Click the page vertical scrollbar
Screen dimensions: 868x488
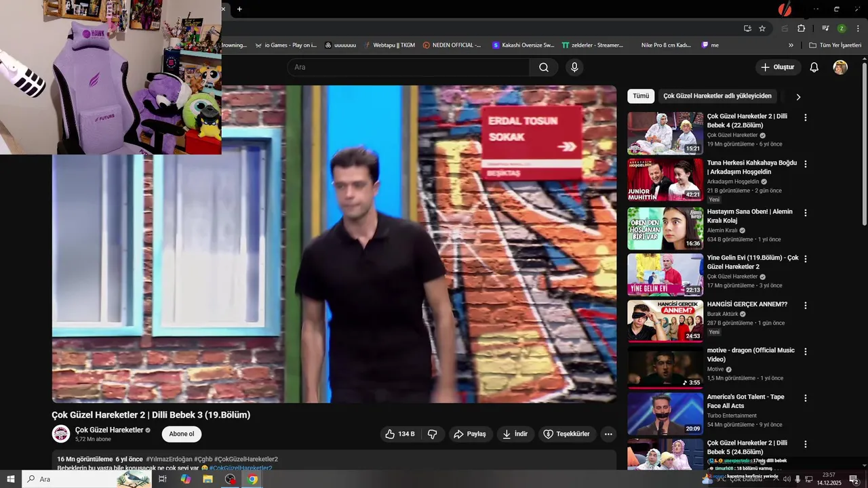[x=864, y=142]
